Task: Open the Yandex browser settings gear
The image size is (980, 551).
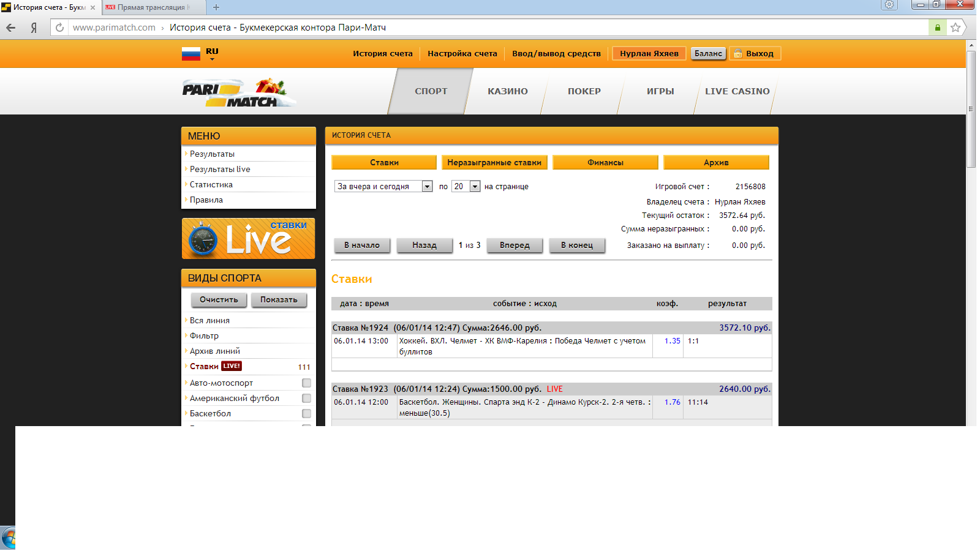Action: coord(889,5)
